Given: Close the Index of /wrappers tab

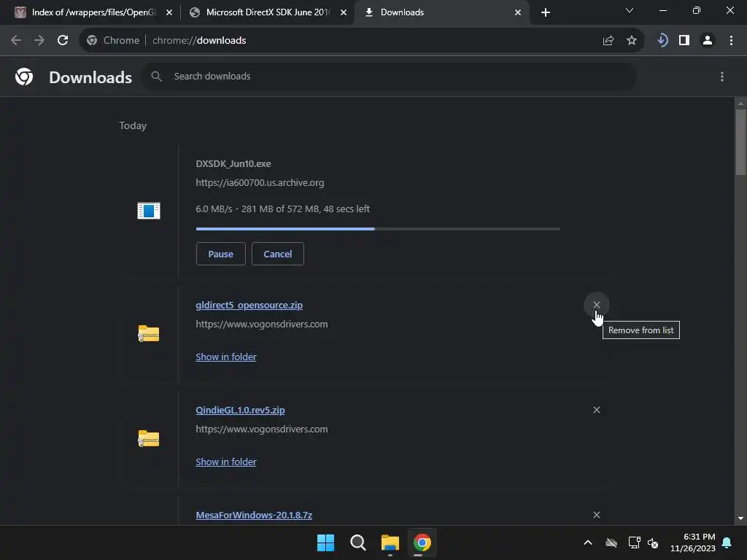Looking at the screenshot, I should tap(169, 12).
